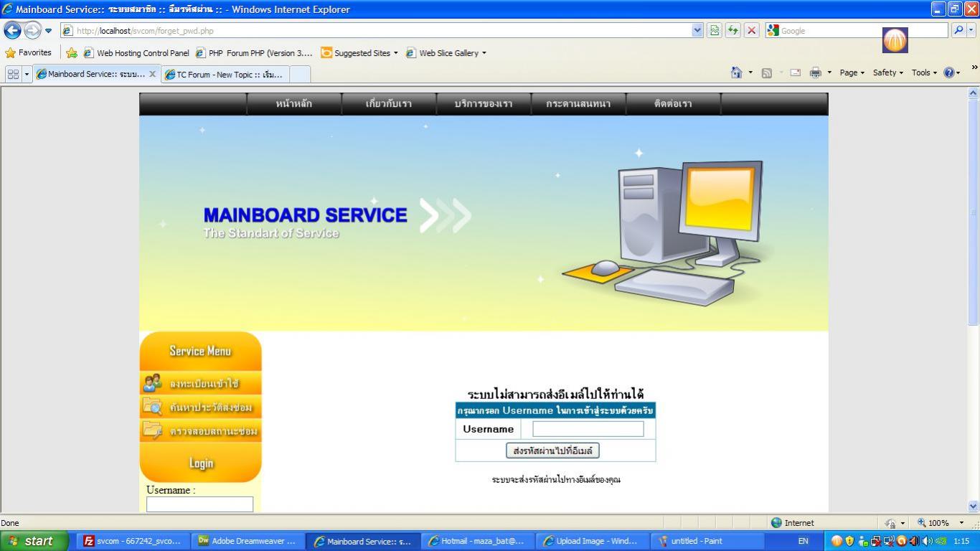Open บริการของเรา in the site navigation
Viewport: 980px width, 551px height.
[x=484, y=104]
